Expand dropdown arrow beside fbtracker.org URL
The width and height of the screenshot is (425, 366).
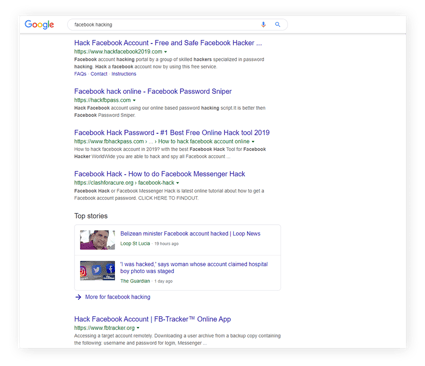tap(138, 328)
